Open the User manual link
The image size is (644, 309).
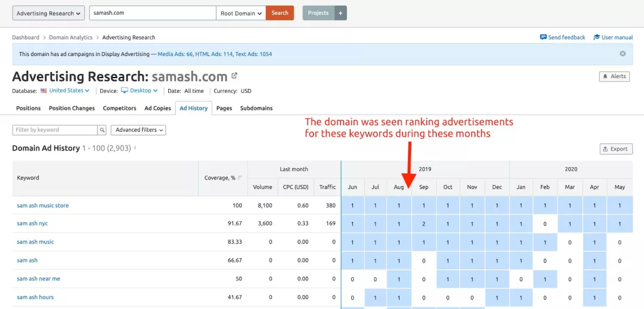coord(613,38)
